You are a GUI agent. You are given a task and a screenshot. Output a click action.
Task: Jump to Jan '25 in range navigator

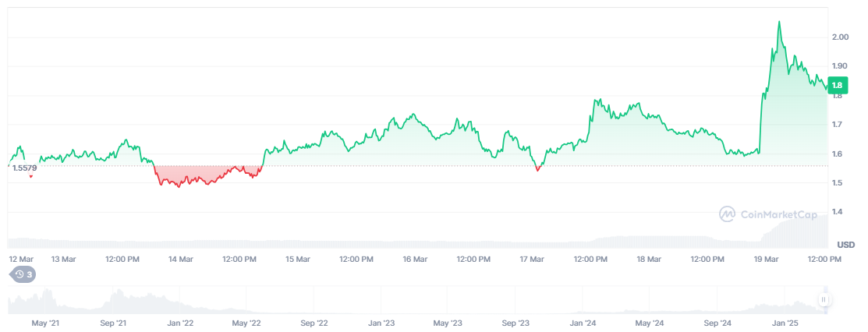[785, 322]
